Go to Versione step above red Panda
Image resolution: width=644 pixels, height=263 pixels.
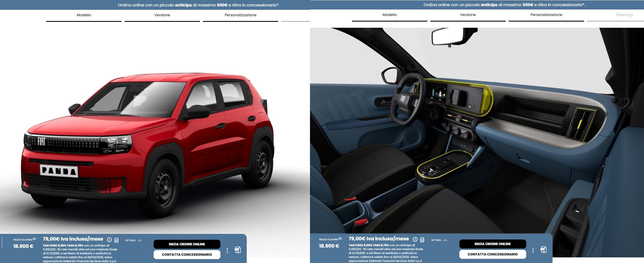162,15
